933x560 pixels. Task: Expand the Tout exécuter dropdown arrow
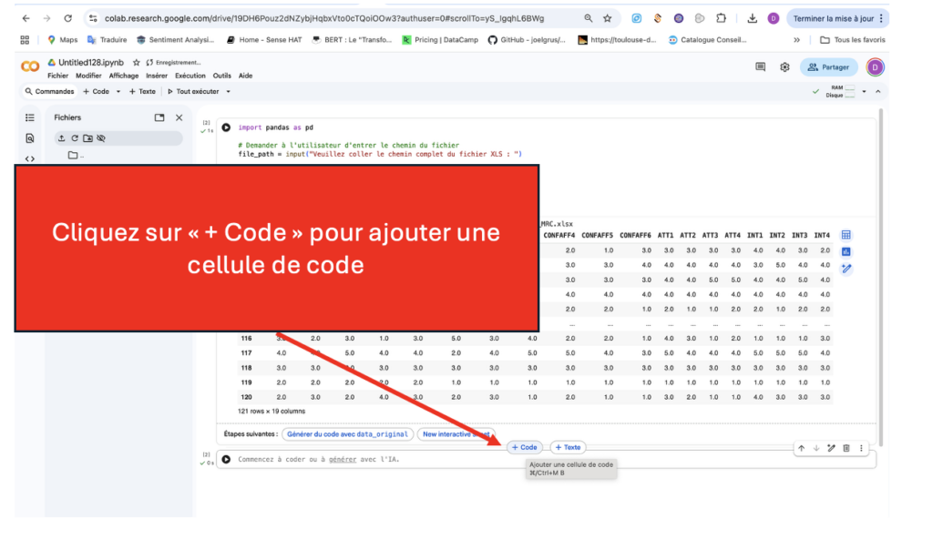tap(228, 92)
